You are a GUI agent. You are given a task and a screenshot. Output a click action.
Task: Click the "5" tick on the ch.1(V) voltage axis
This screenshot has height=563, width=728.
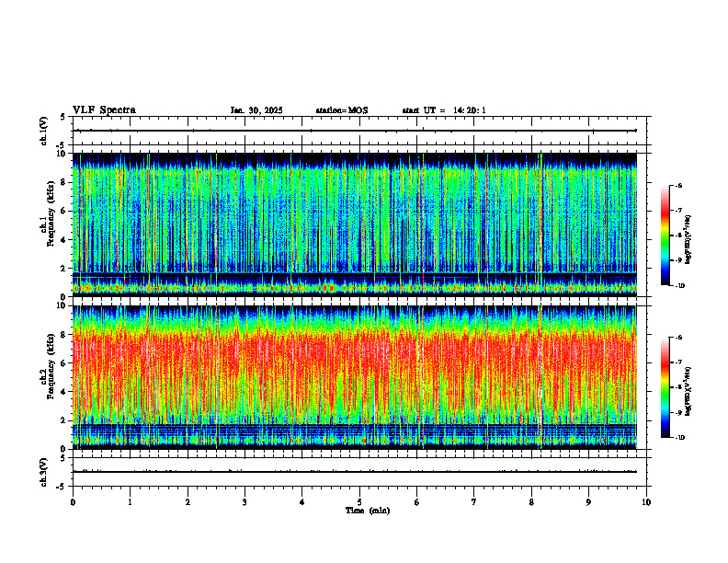(x=63, y=117)
